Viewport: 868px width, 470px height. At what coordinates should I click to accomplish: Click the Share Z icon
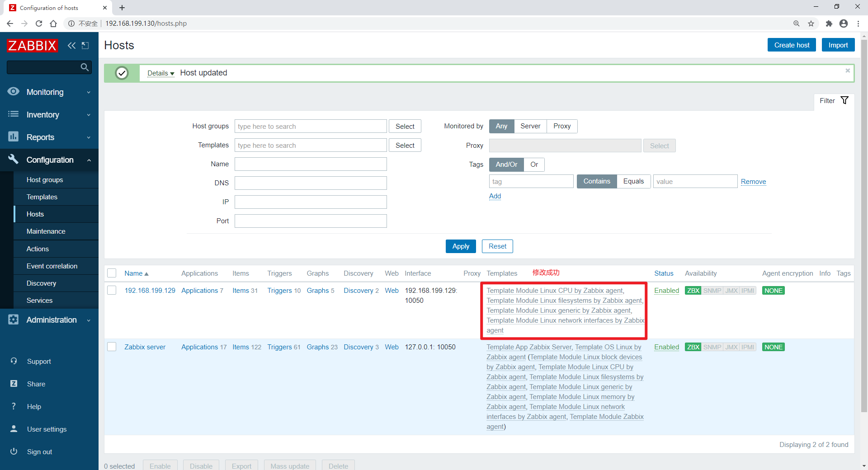pos(14,384)
